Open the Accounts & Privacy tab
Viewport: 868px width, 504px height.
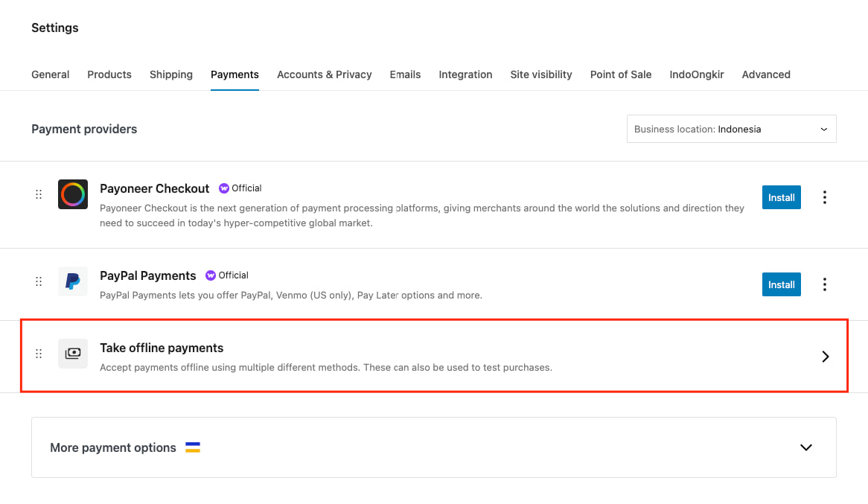(x=324, y=74)
